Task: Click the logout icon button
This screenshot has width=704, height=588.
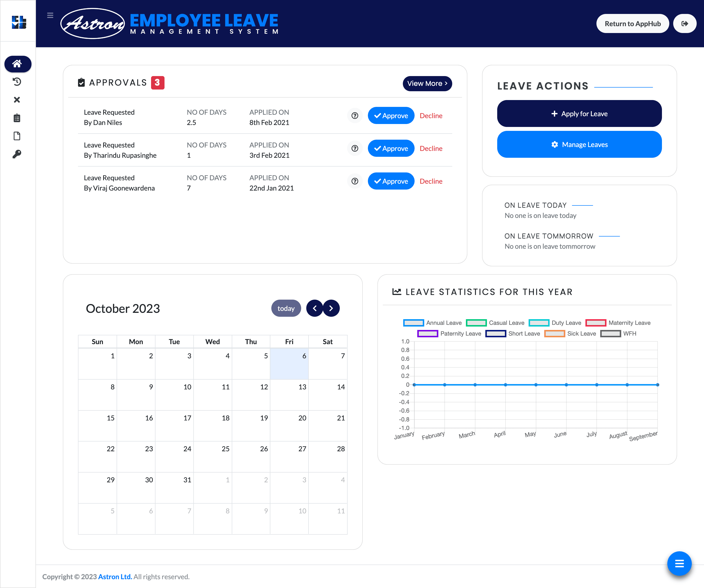Action: 684,23
